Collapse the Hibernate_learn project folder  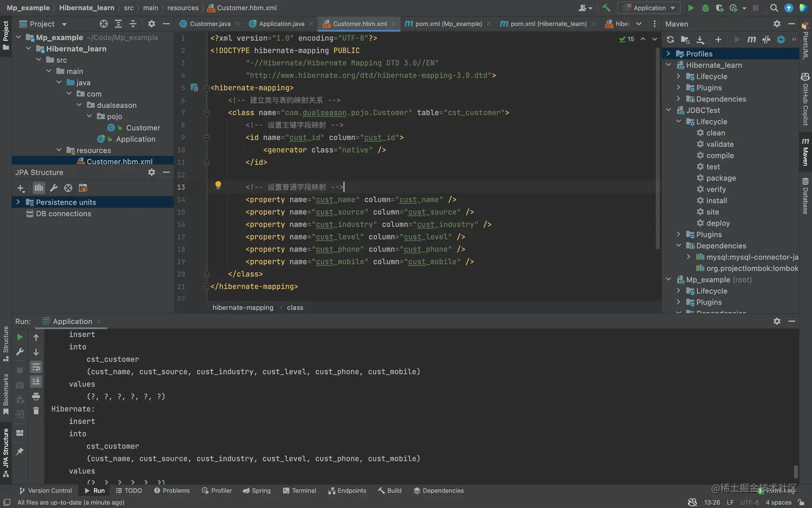click(28, 48)
